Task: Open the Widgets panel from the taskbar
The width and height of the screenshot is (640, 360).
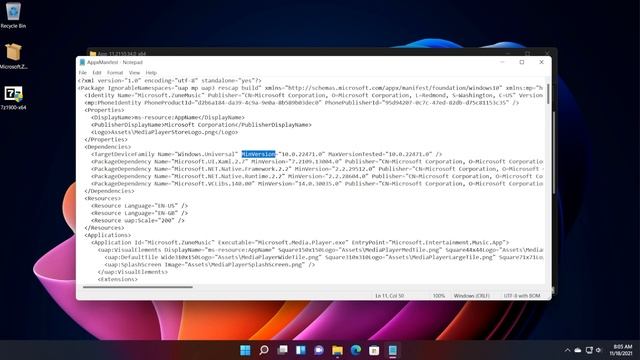Action: coord(301,350)
